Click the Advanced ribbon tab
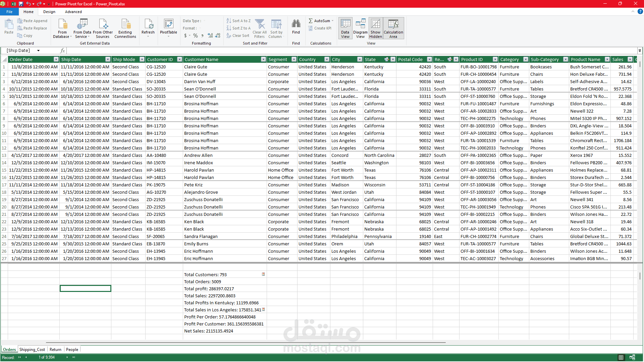This screenshot has height=362, width=644. point(73,12)
